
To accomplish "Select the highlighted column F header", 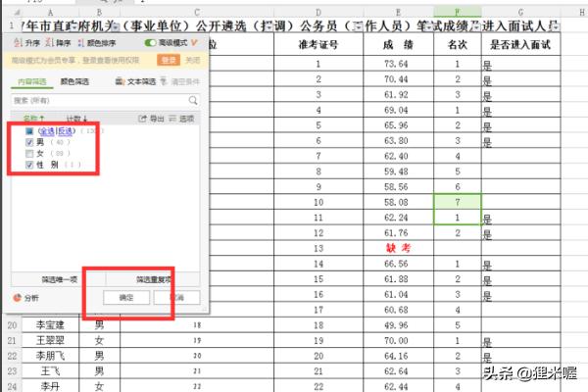I will pos(458,12).
